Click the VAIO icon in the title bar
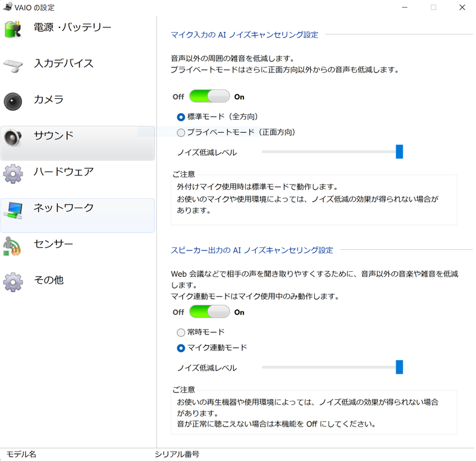476x461 pixels. 8,7
